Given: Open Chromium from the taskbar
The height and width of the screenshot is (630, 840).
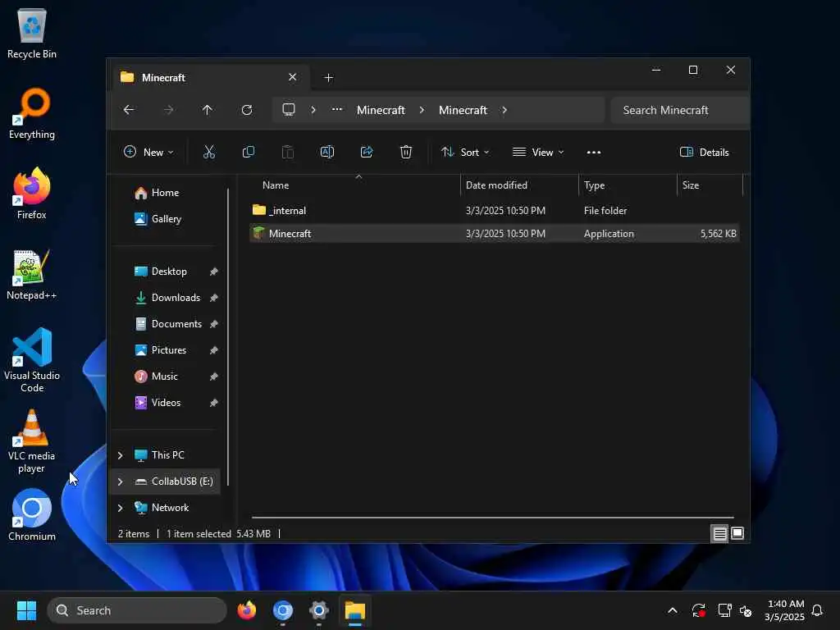Looking at the screenshot, I should [x=283, y=610].
